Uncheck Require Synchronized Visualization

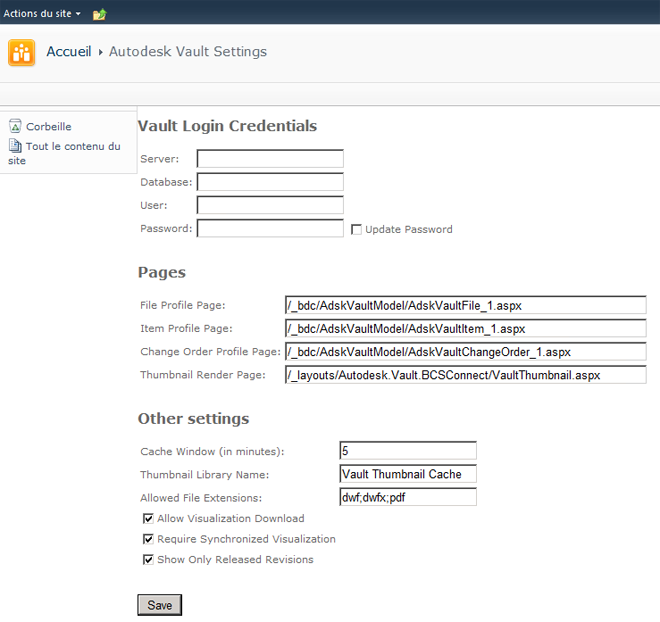coord(148,539)
